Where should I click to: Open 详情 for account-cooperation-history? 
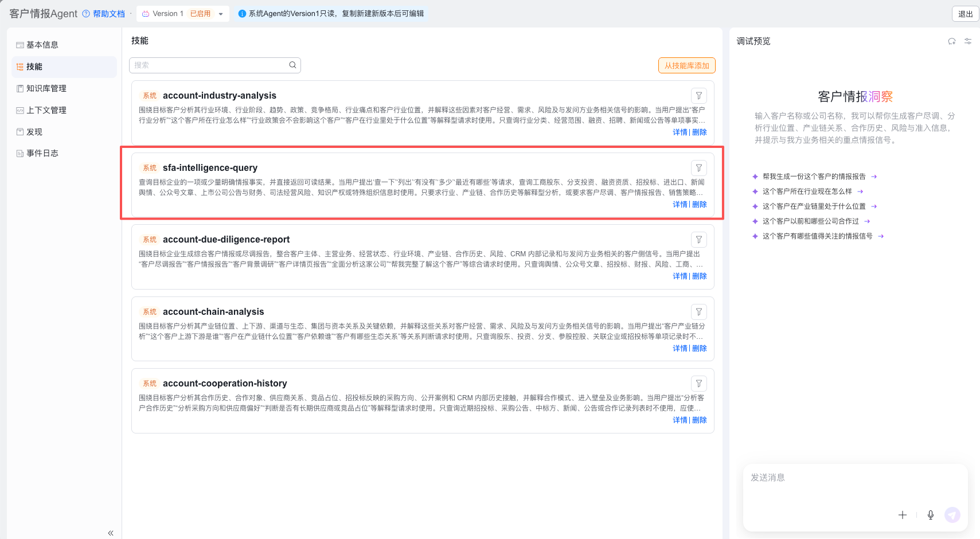(680, 420)
